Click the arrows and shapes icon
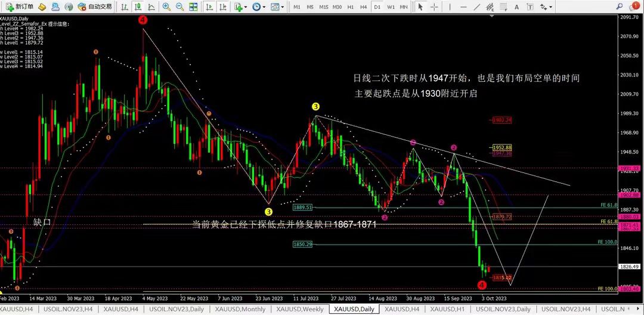The width and height of the screenshot is (644, 315). [x=544, y=7]
